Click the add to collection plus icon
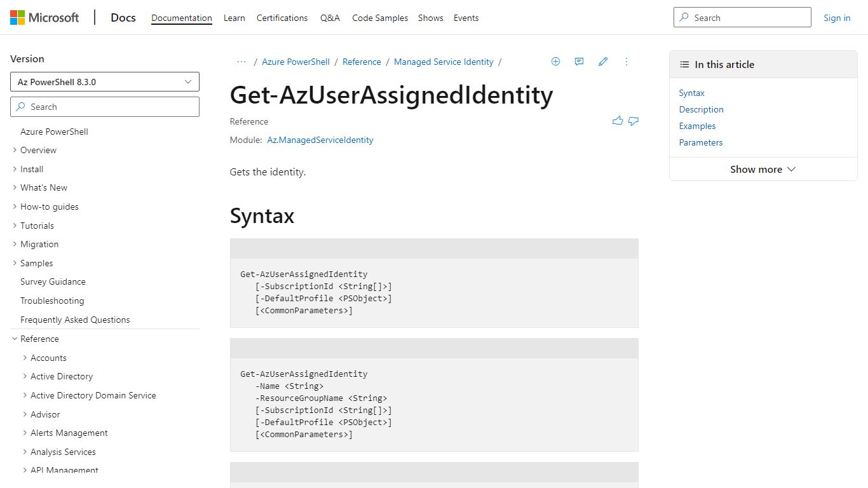 point(555,62)
